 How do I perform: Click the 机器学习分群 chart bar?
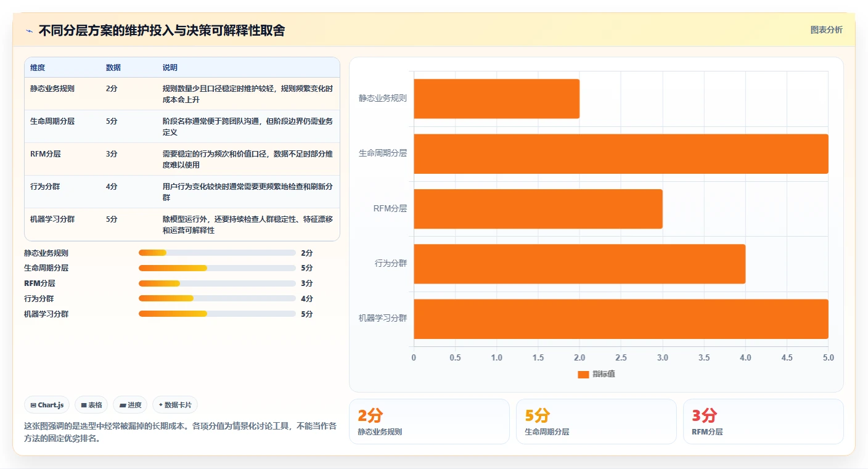(x=621, y=319)
